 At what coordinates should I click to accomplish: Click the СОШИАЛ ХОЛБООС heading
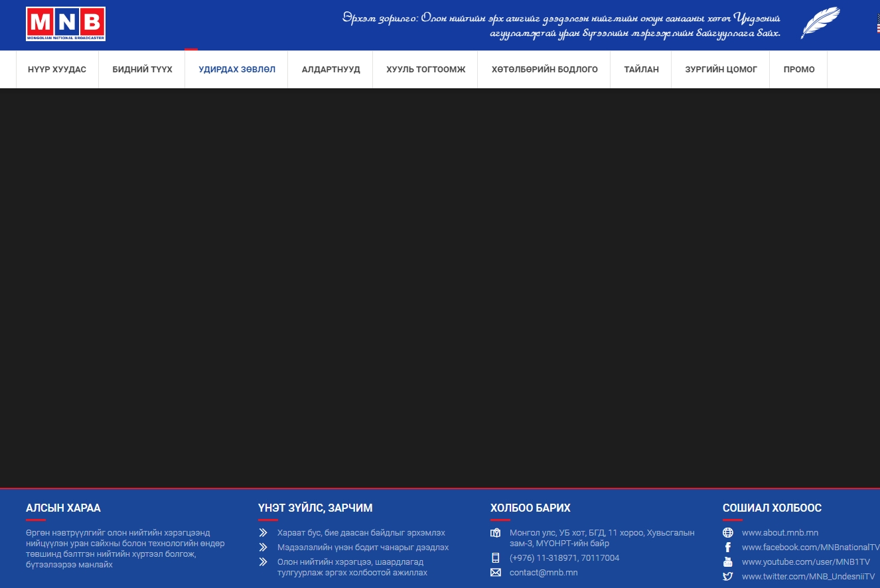click(x=772, y=508)
